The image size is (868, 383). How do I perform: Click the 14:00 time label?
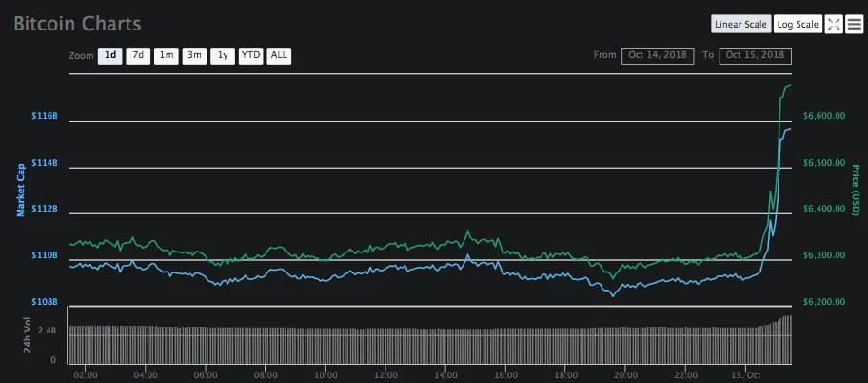coord(445,374)
